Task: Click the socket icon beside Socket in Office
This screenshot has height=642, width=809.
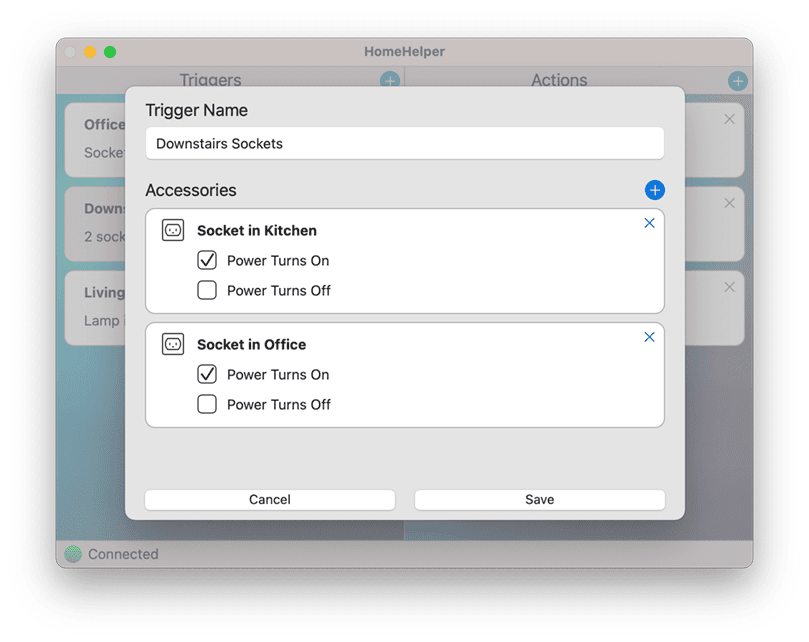Action: click(x=173, y=344)
